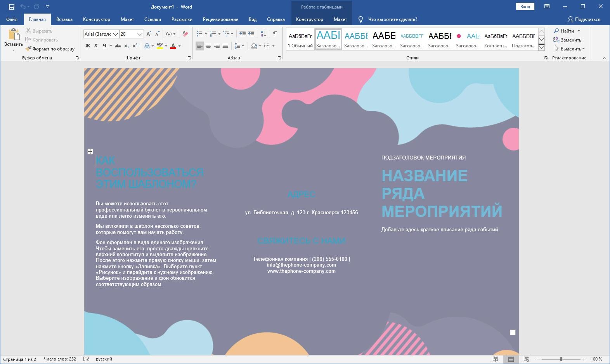The image size is (610, 364).
Task: Increase the paragraph indent
Action: click(251, 34)
